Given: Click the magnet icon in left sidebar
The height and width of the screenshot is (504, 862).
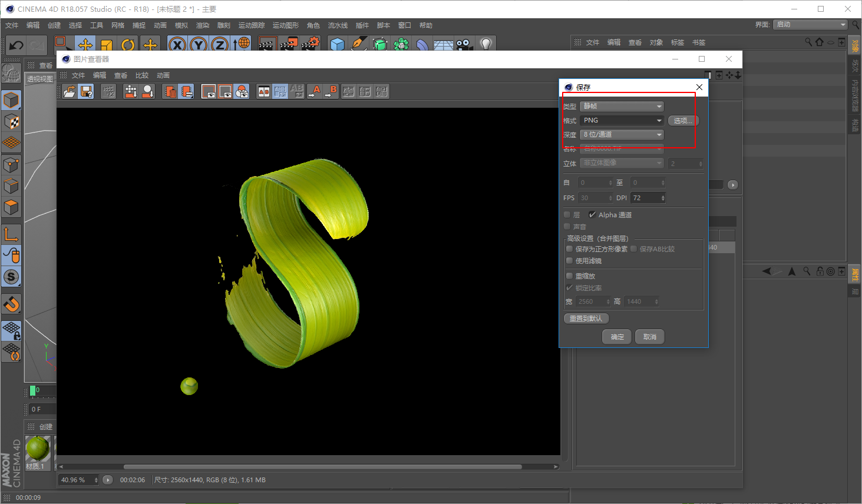Looking at the screenshot, I should pyautogui.click(x=11, y=304).
